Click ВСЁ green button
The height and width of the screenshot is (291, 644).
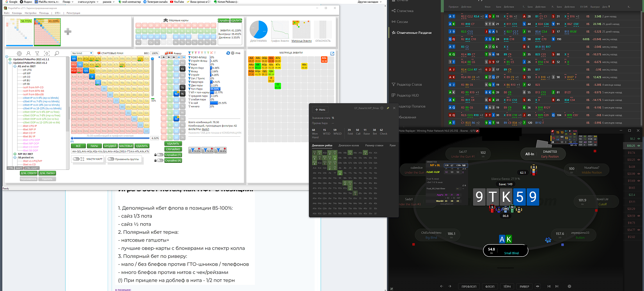[78, 146]
